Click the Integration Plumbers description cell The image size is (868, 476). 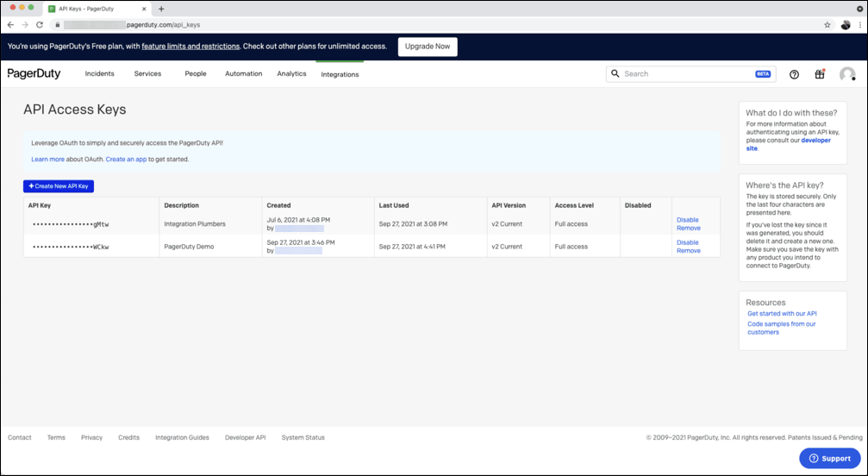pyautogui.click(x=195, y=224)
